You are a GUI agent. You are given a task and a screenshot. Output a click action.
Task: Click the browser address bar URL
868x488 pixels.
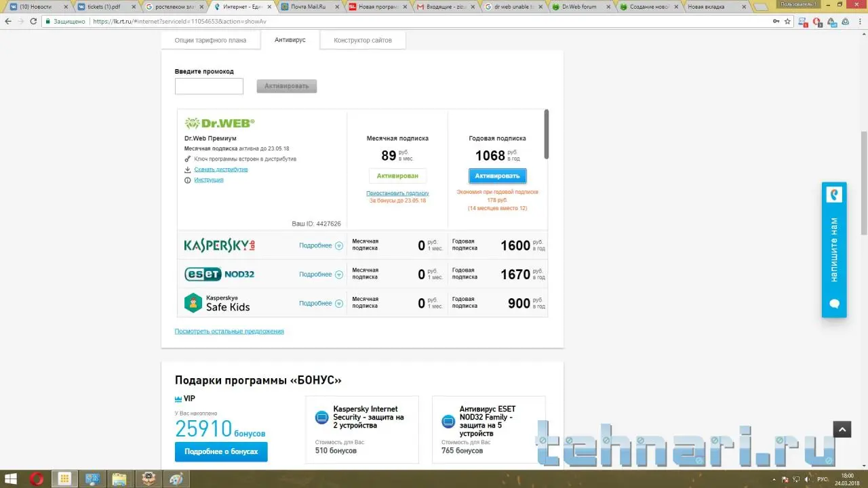point(179,21)
